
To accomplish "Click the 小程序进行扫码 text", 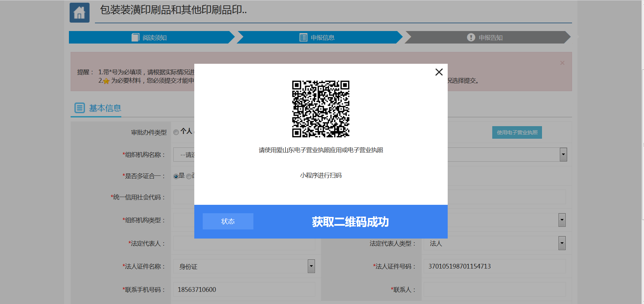I will [x=321, y=175].
